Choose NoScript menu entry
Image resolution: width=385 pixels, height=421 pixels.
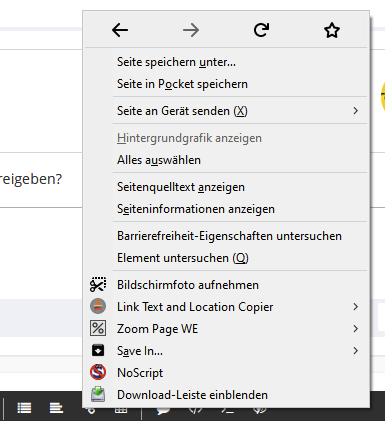pyautogui.click(x=226, y=373)
